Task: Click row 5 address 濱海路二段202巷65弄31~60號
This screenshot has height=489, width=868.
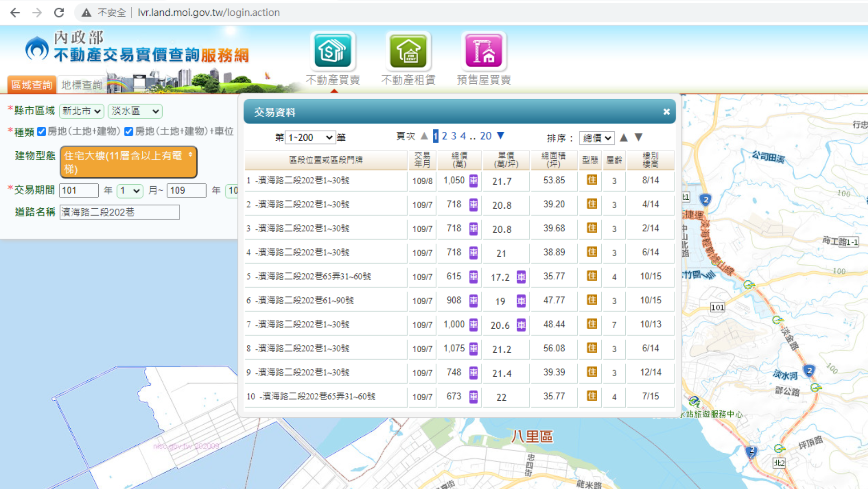Action: point(314,276)
